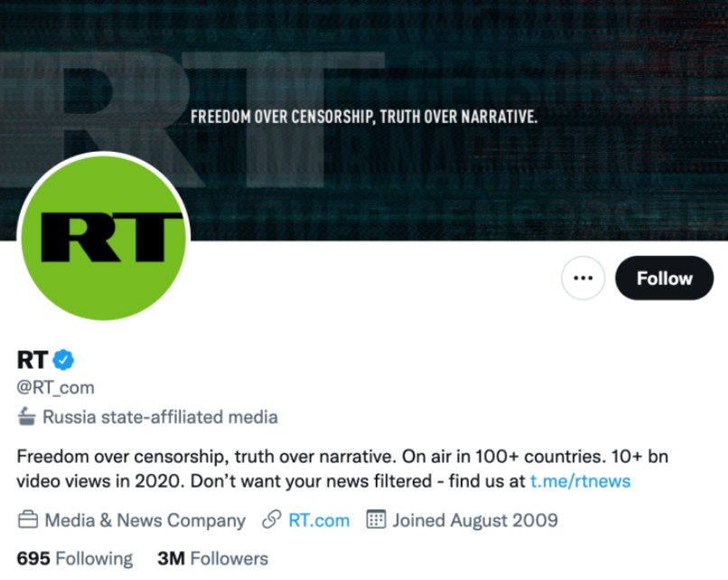Viewport: 728px width, 580px height.
Task: Click the banner slogan text
Action: [x=364, y=117]
